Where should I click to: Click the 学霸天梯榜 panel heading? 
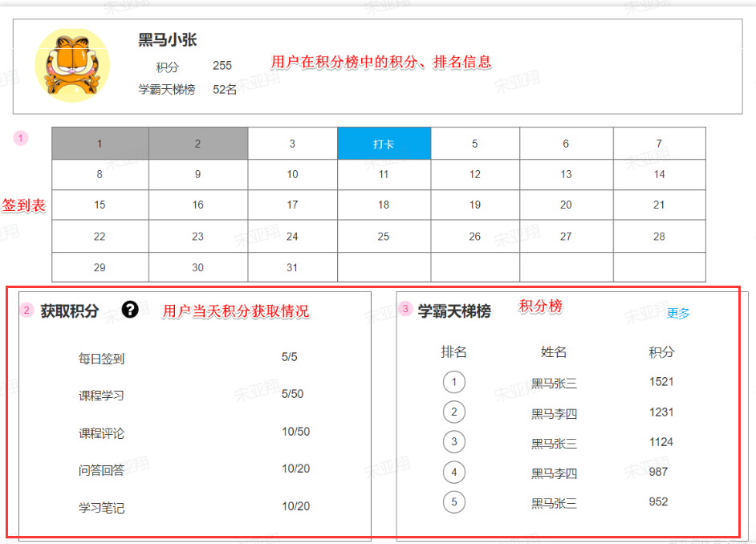point(455,311)
